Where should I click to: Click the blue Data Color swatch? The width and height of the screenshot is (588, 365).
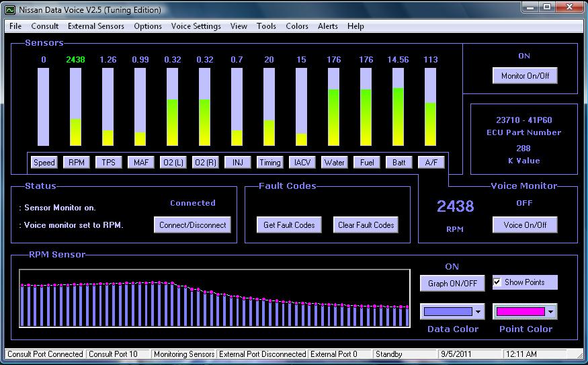pyautogui.click(x=448, y=312)
